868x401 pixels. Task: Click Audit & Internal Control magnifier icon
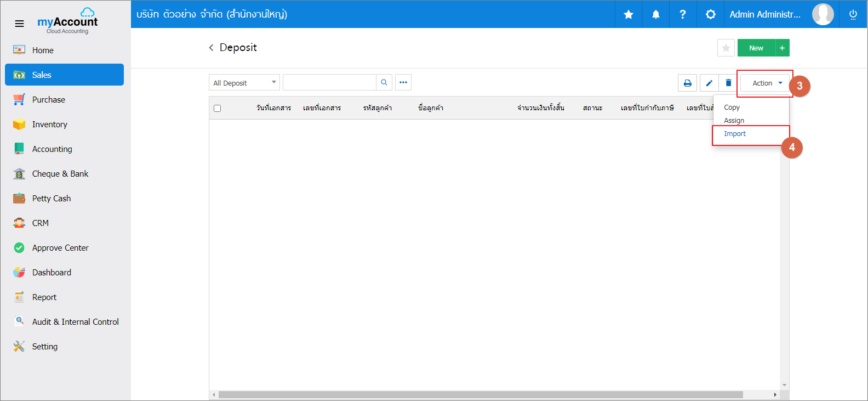tap(19, 321)
